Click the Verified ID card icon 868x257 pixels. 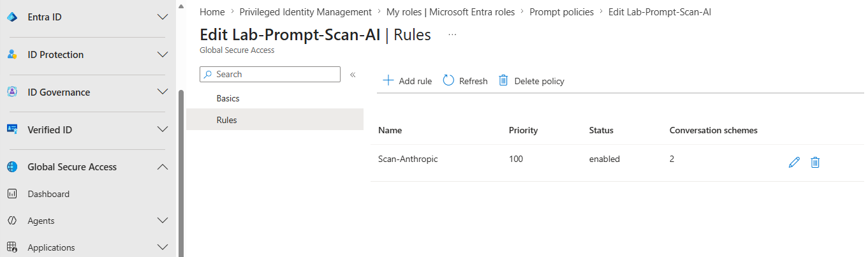[x=11, y=129]
